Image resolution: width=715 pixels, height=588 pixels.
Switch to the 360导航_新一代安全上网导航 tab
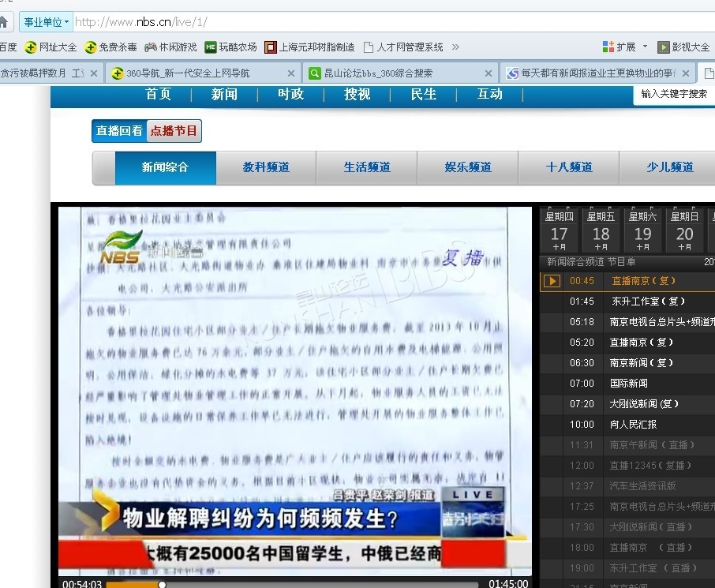coord(204,73)
